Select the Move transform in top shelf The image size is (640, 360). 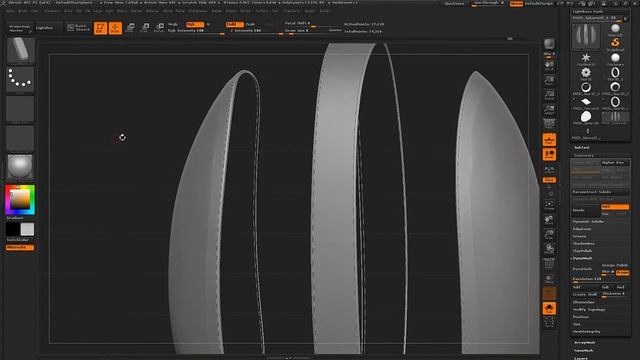pyautogui.click(x=130, y=28)
